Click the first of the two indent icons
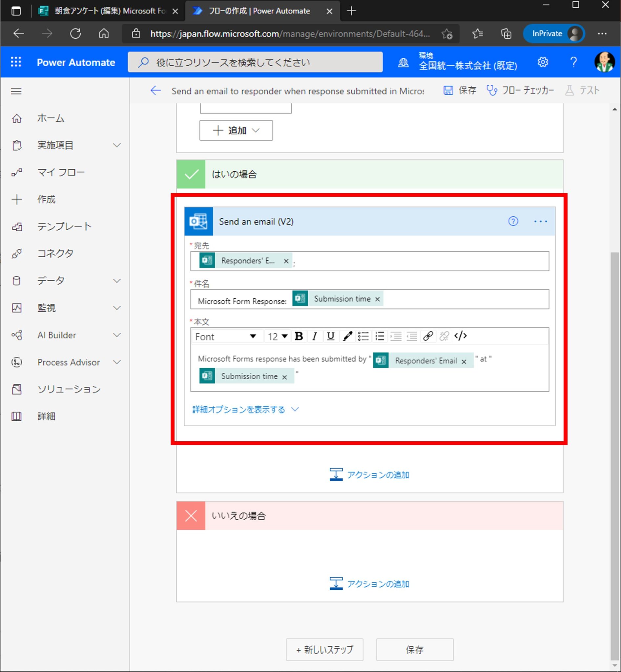This screenshot has height=672, width=621. (x=396, y=336)
